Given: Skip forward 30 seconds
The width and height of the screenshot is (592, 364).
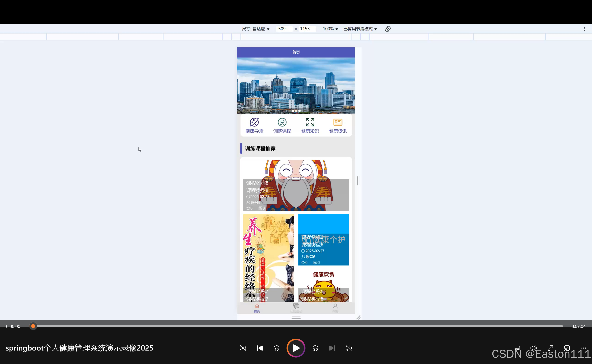Looking at the screenshot, I should (x=315, y=348).
